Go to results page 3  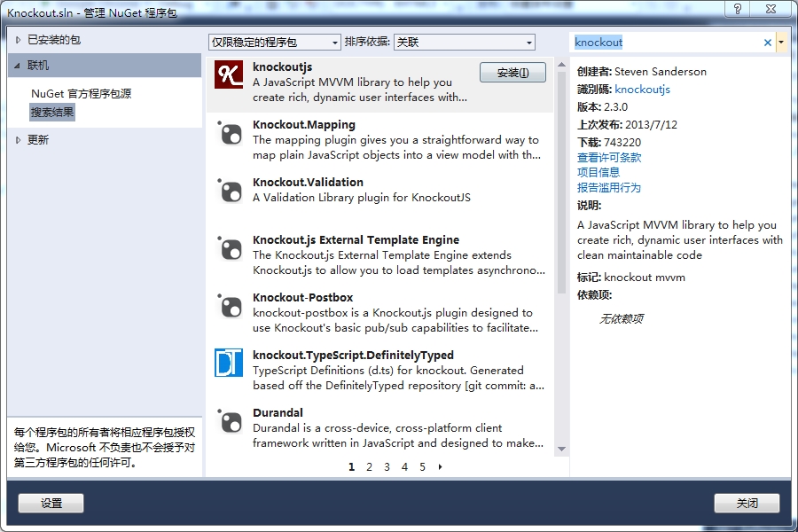click(387, 467)
